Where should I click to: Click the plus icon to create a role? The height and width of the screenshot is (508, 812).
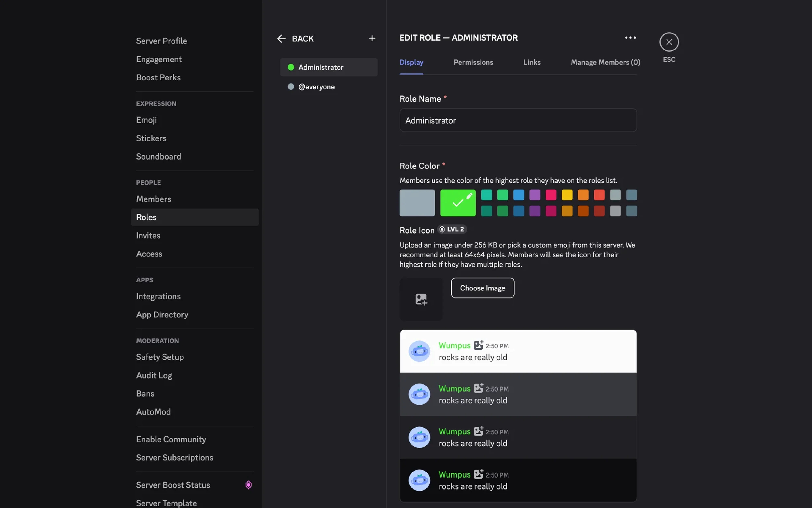click(372, 38)
